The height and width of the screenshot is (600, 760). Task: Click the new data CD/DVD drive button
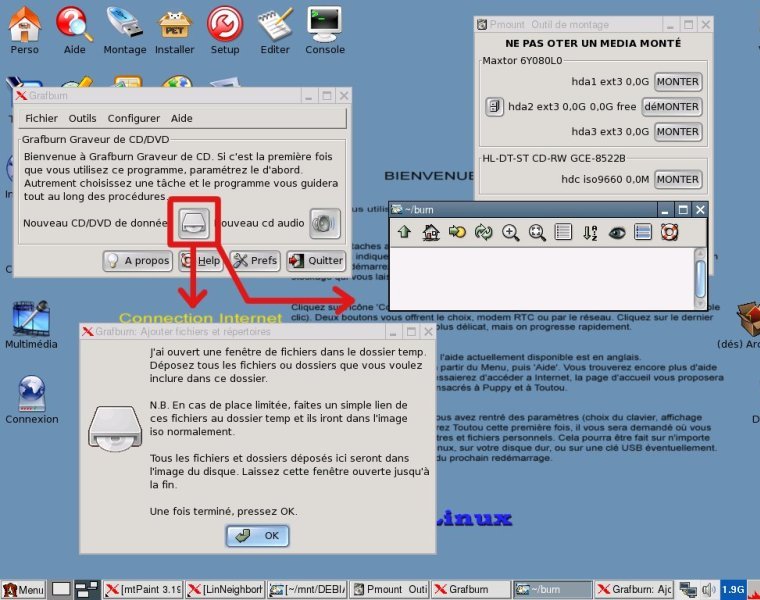192,223
